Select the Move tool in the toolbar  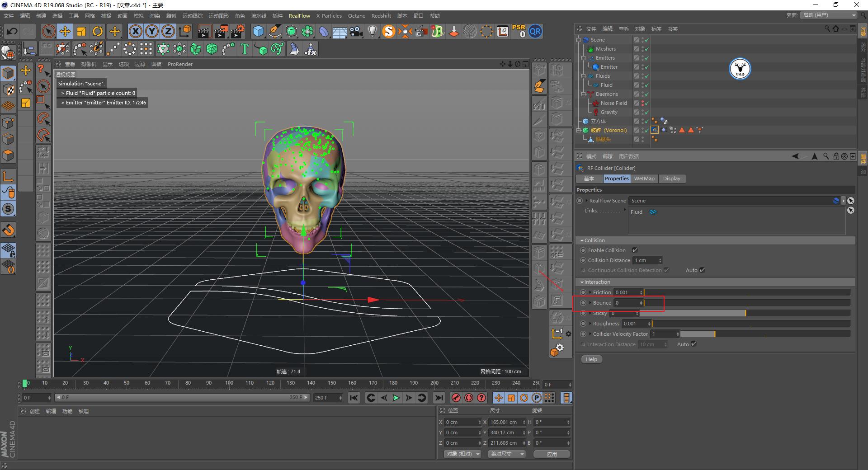(x=65, y=31)
